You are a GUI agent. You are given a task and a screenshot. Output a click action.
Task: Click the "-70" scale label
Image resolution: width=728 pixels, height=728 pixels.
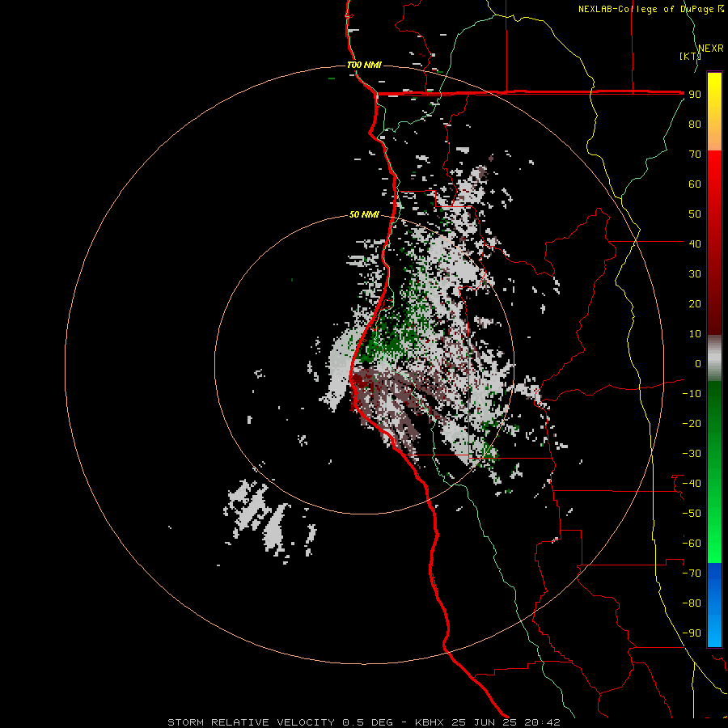[x=692, y=574]
